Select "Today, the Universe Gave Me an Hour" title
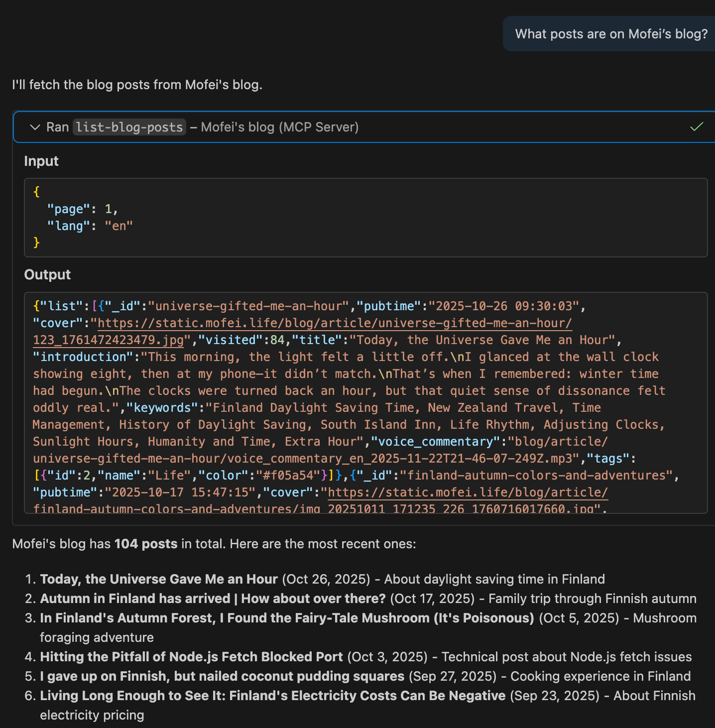715x728 pixels. click(159, 579)
